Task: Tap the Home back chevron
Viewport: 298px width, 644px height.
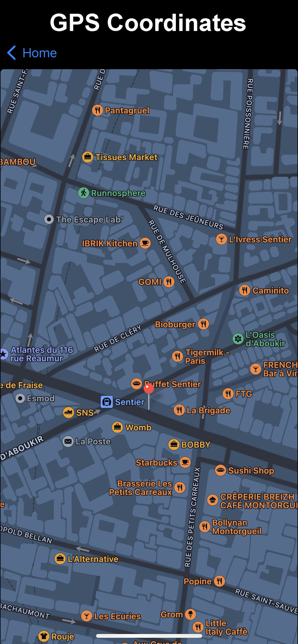Action: (x=12, y=53)
